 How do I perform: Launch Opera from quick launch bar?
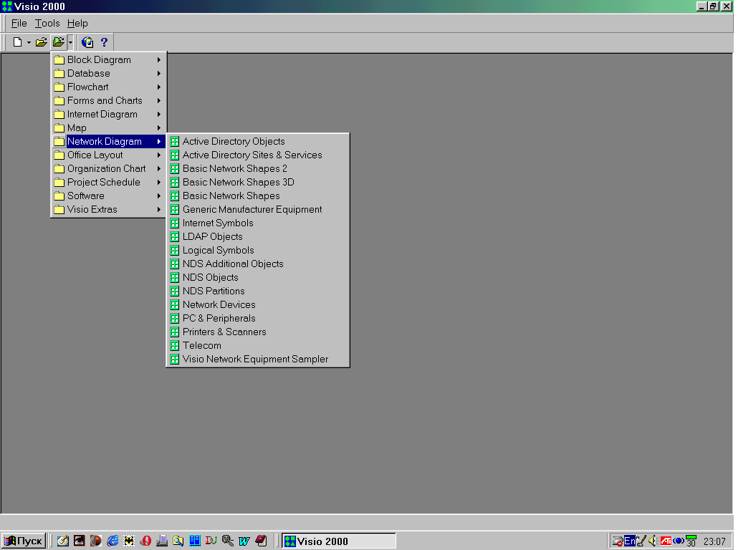[145, 541]
